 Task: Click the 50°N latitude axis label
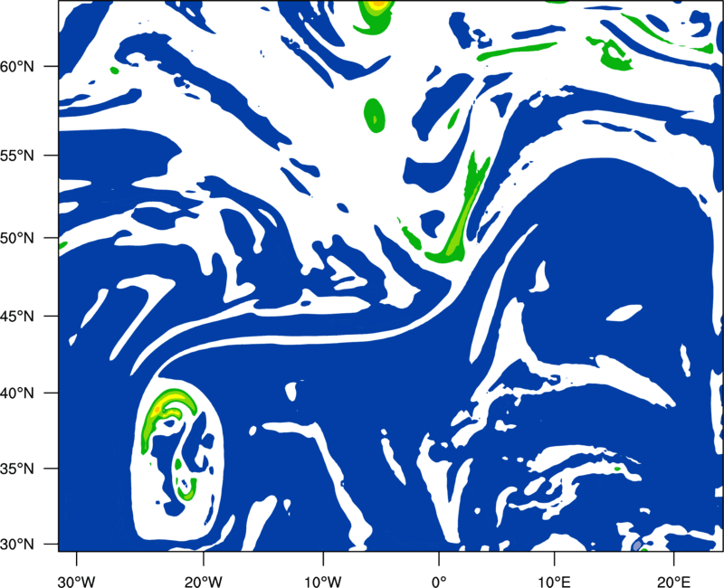pos(17,239)
